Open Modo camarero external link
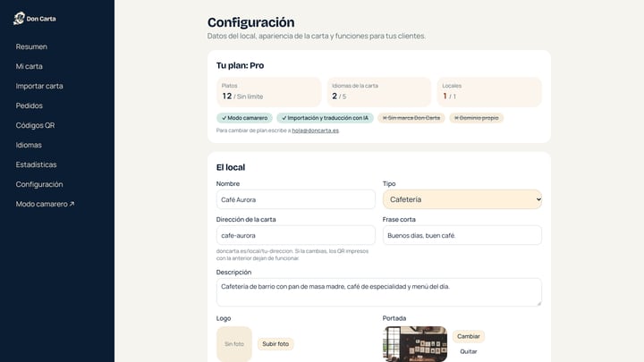This screenshot has height=362, width=644. [x=46, y=204]
